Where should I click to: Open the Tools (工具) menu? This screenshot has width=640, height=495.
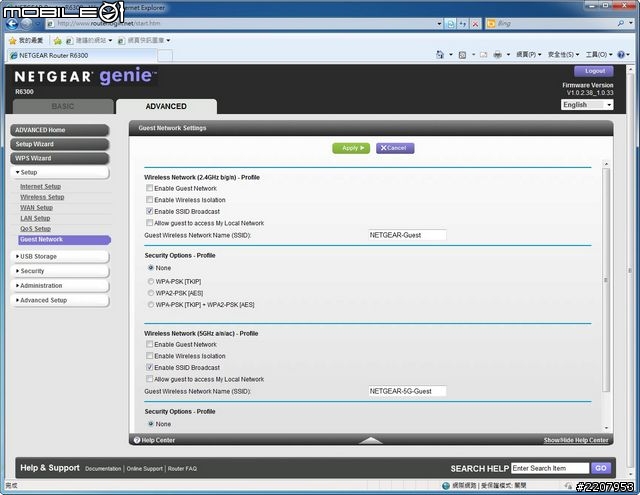click(599, 55)
